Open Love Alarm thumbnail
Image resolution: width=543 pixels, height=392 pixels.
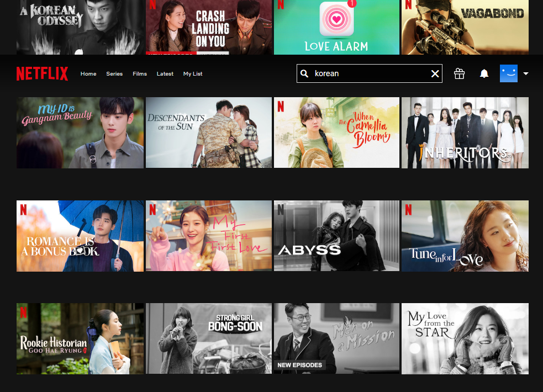(x=336, y=28)
